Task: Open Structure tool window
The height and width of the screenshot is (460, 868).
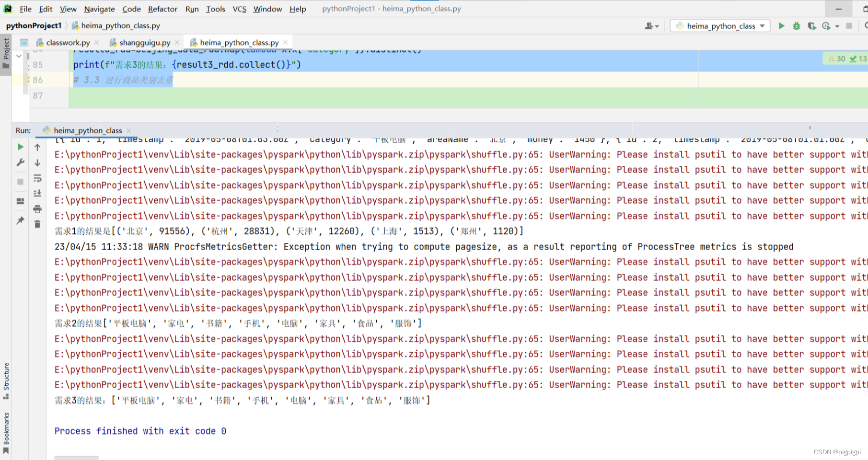Action: click(6, 381)
